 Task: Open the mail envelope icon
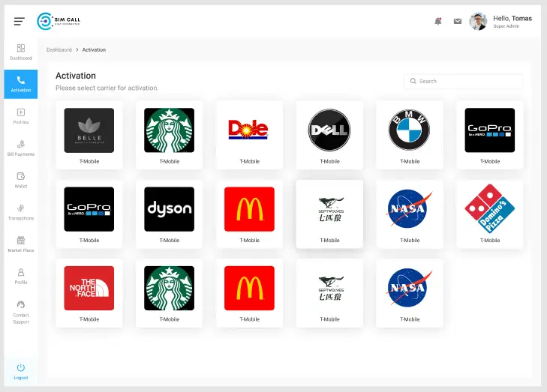[457, 21]
